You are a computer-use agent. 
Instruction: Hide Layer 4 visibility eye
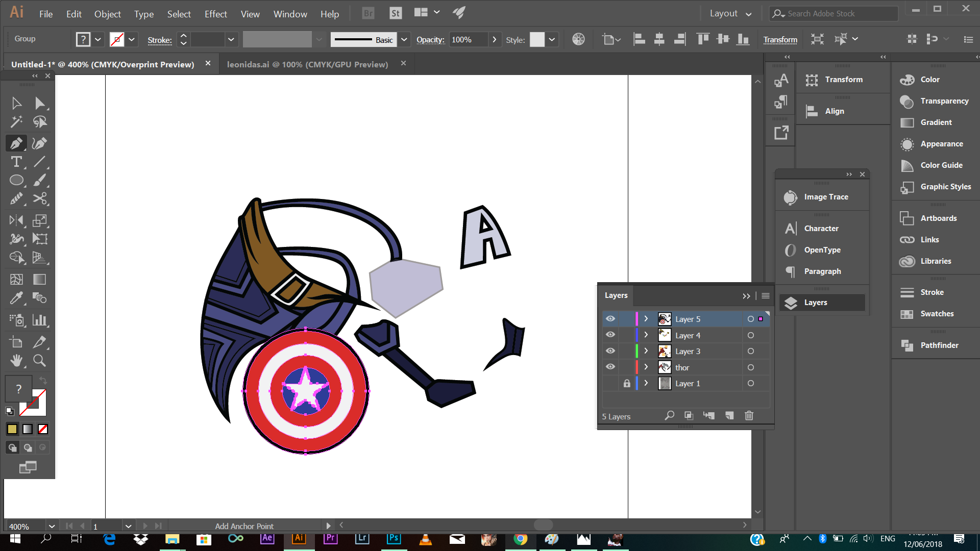610,335
